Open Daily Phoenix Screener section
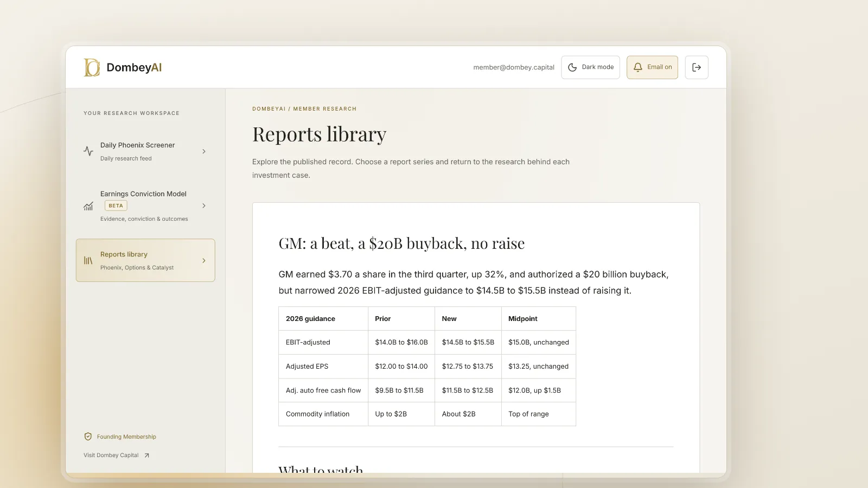This screenshot has width=868, height=488. click(145, 151)
